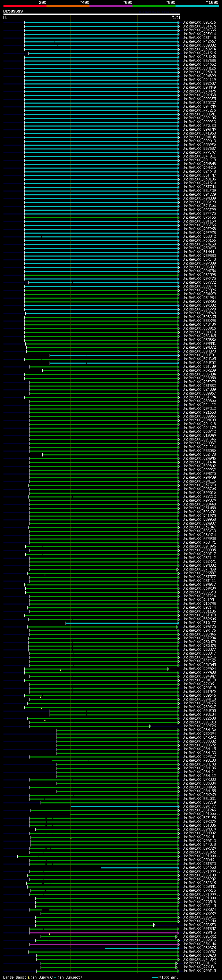Open hit UniRef100_A9PAL3

tap(199, 141)
